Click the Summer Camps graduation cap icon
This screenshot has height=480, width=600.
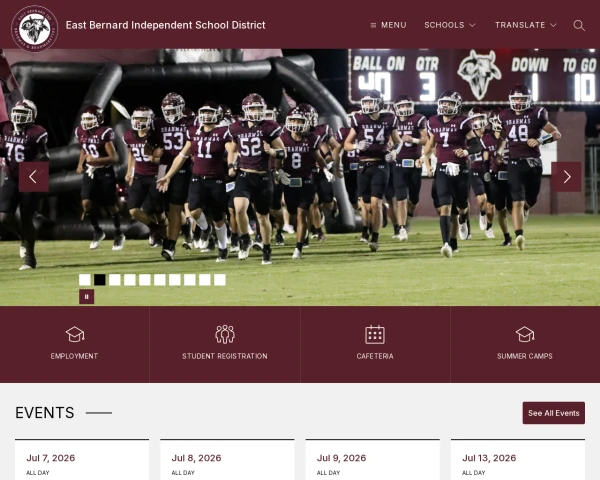525,334
